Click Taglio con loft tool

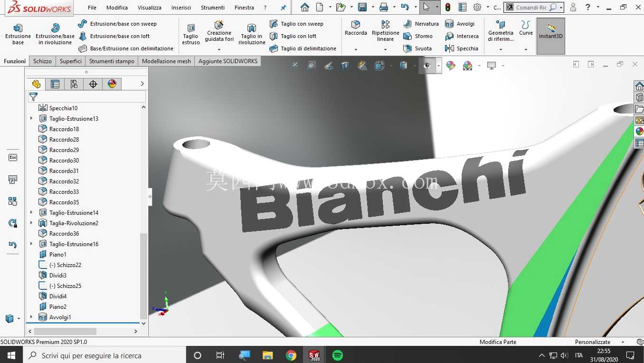(293, 36)
